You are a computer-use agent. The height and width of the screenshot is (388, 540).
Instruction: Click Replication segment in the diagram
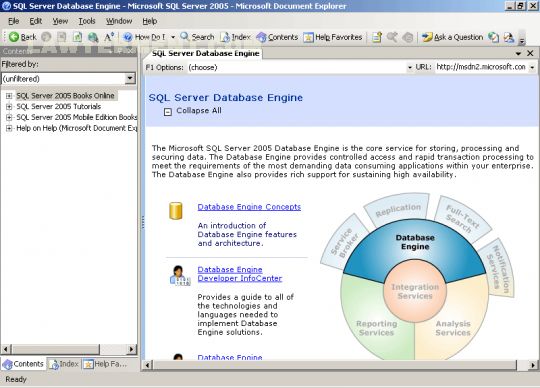pyautogui.click(x=398, y=210)
